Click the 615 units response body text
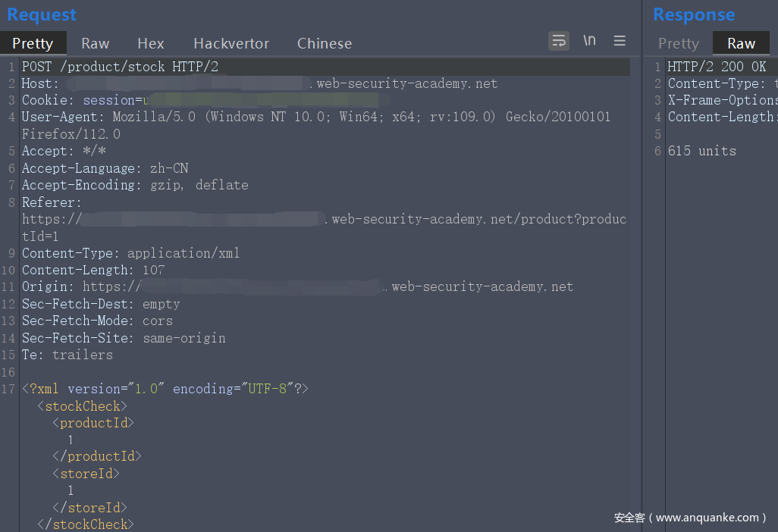 tap(701, 151)
